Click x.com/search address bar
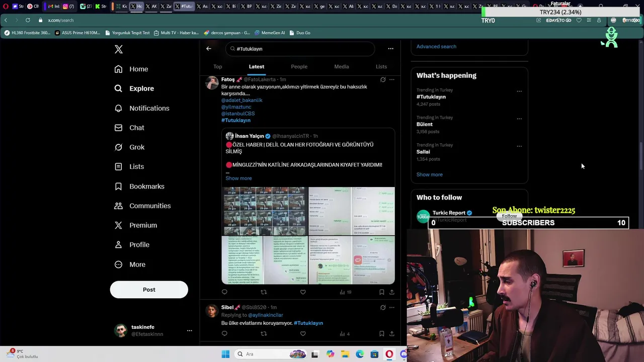The height and width of the screenshot is (362, 644). tap(61, 20)
